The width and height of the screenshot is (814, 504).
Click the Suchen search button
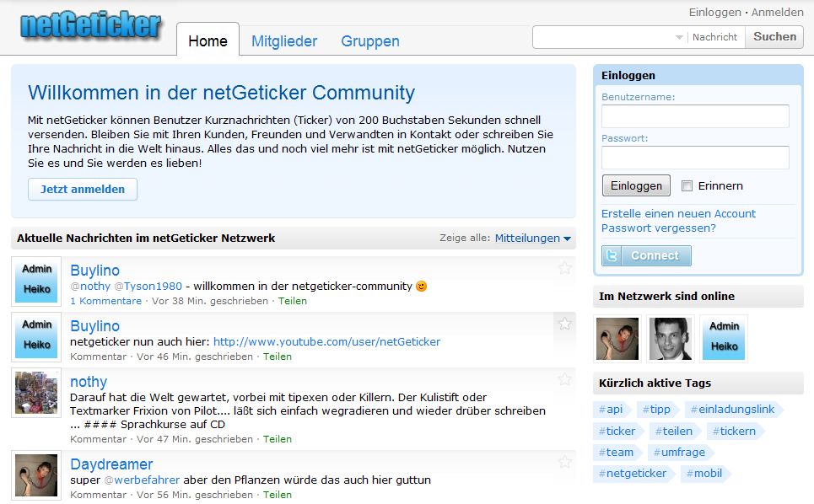[x=774, y=37]
